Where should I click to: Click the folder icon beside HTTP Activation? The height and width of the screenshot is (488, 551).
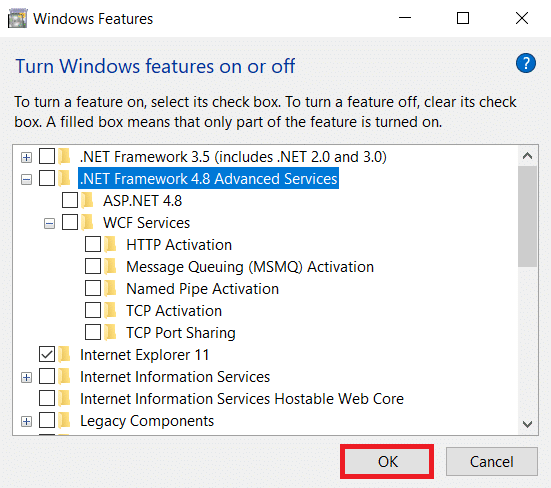[110, 245]
